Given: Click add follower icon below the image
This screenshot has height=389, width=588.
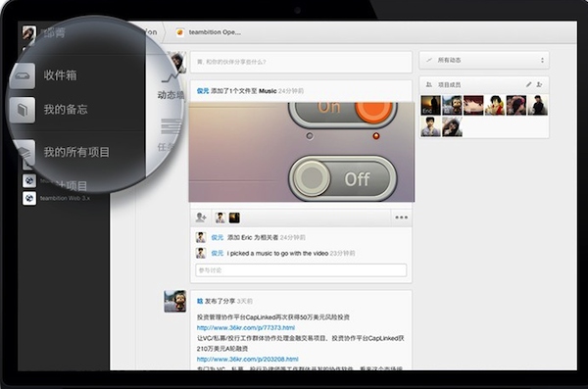Looking at the screenshot, I should click(201, 218).
